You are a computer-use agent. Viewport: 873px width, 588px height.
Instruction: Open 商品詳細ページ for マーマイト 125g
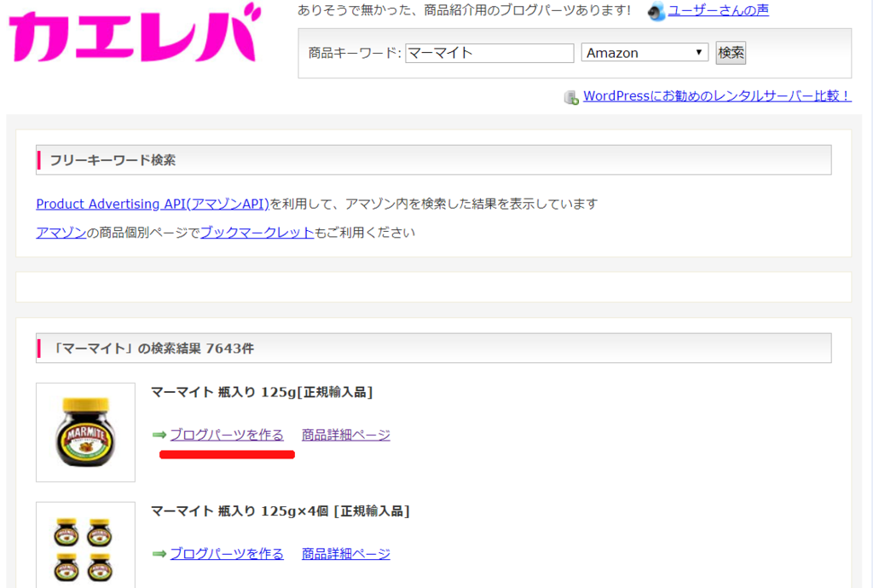point(346,435)
